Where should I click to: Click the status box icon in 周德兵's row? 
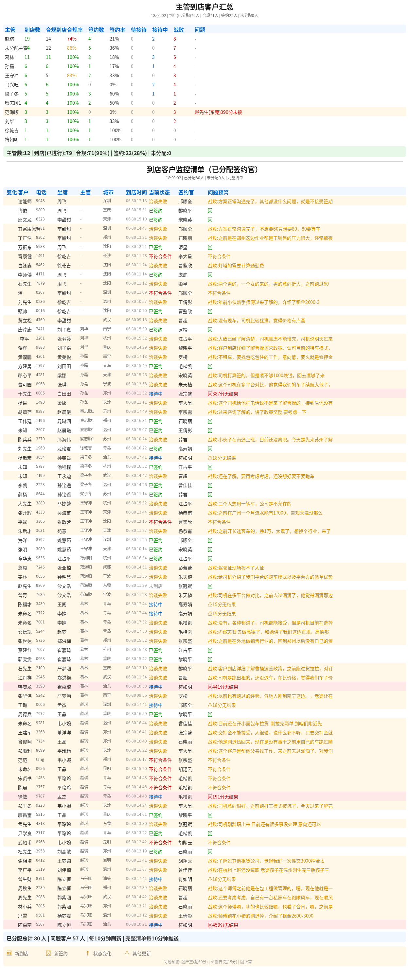210,714
